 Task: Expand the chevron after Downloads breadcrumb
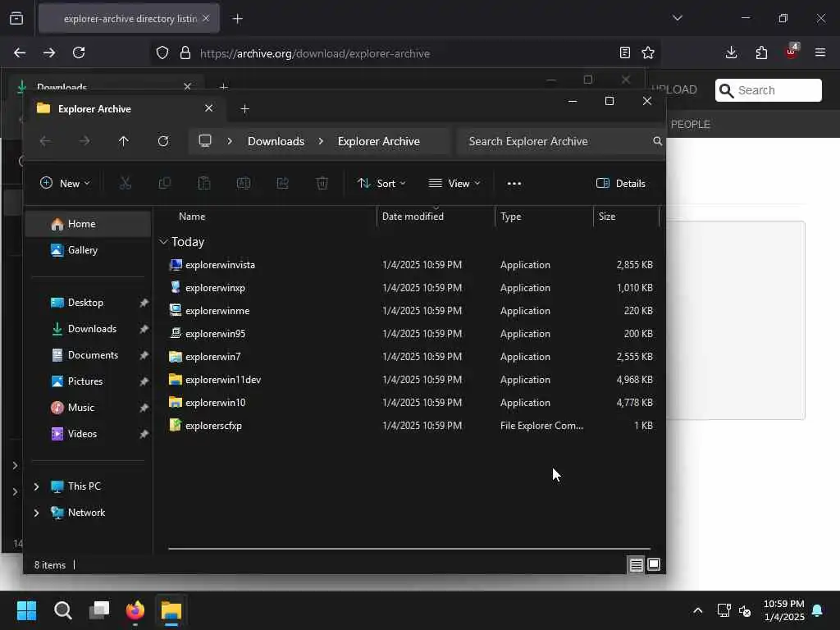point(321,141)
